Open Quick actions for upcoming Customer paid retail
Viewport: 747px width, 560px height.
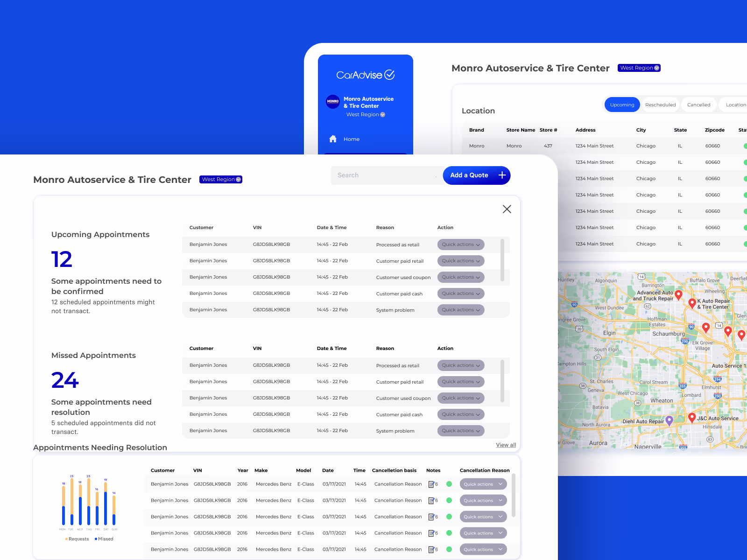point(461,261)
